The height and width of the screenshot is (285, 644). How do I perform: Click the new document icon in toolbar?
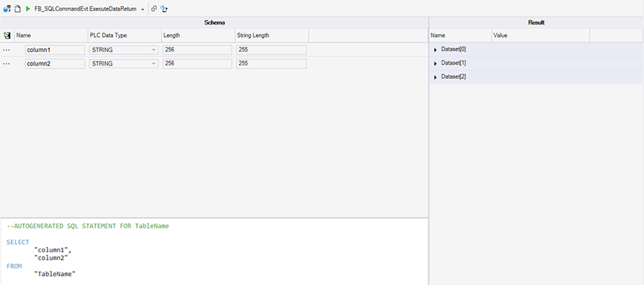click(x=17, y=9)
